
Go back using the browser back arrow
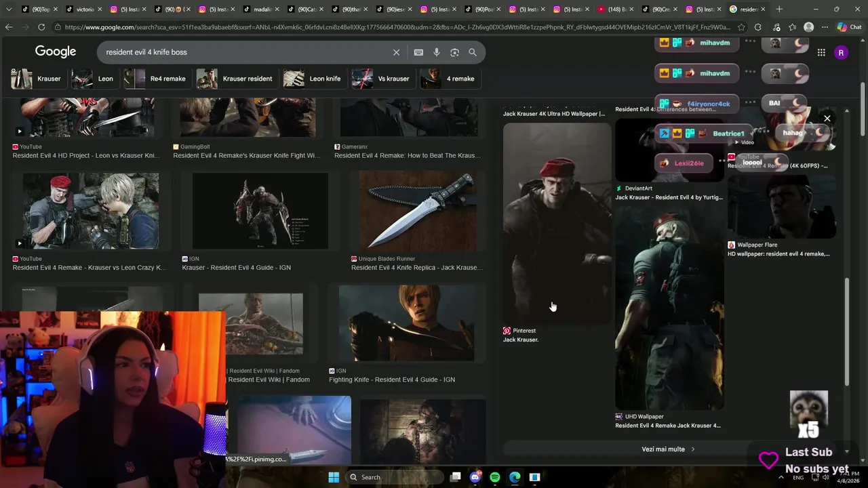click(8, 27)
